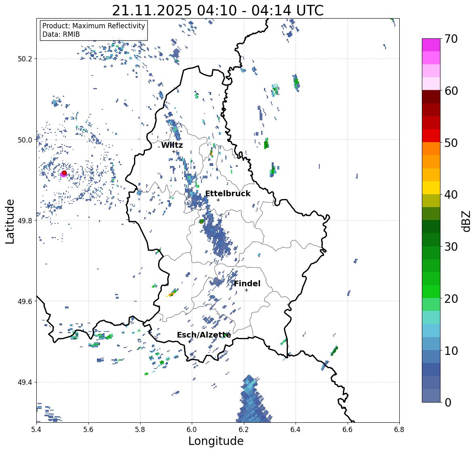Screen dimensions: 476x451
Task: Click the Ettelbruck station label
Action: (228, 194)
